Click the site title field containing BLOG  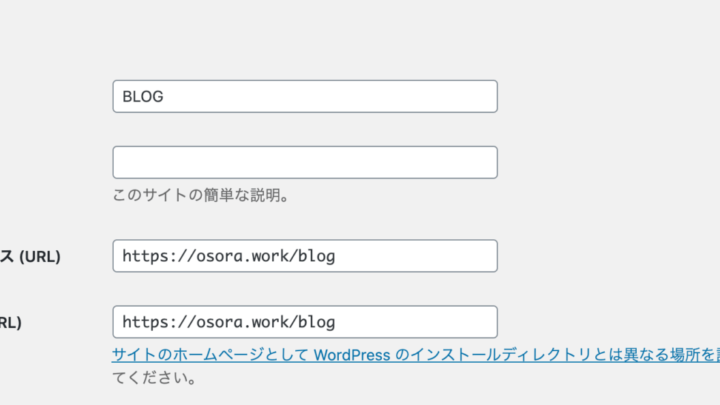[x=304, y=97]
